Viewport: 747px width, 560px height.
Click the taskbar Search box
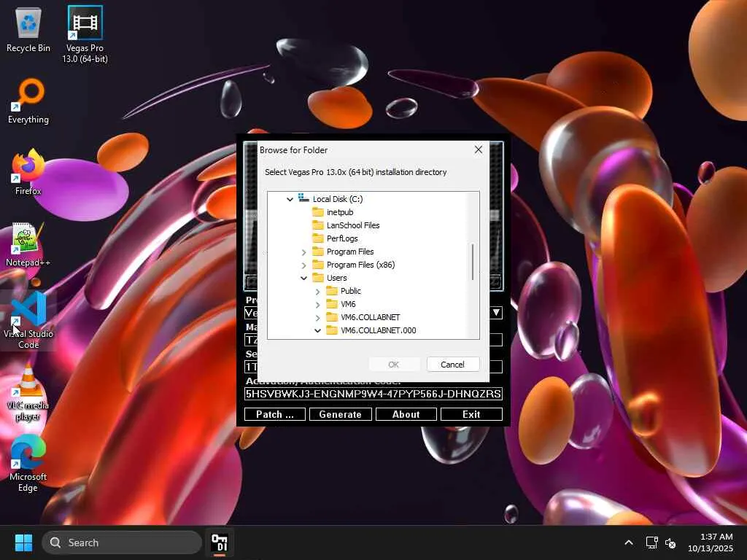pos(122,542)
